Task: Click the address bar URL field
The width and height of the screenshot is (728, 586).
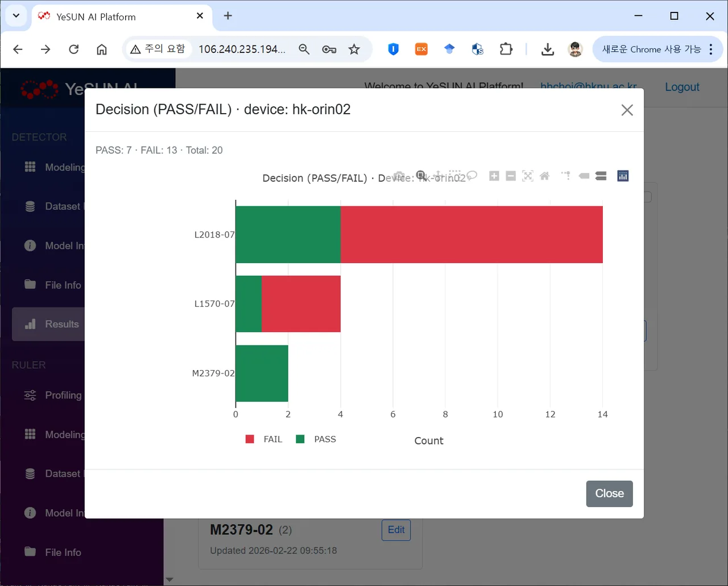Action: tap(242, 49)
